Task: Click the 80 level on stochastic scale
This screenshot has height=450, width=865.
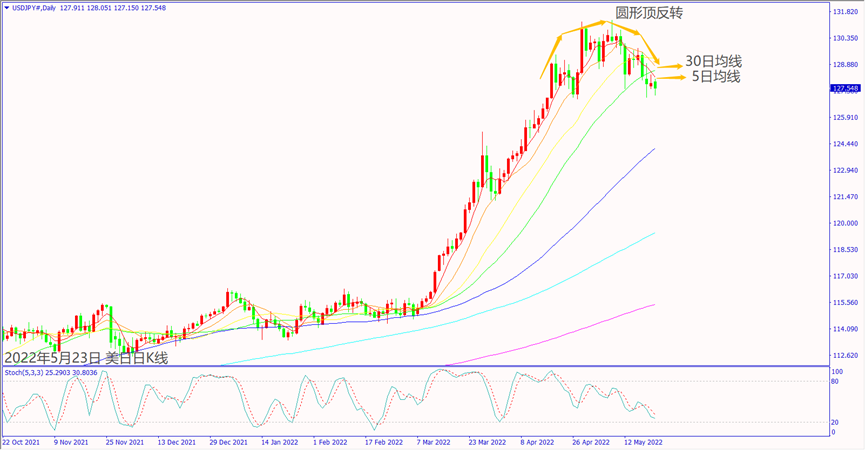Action: 833,381
